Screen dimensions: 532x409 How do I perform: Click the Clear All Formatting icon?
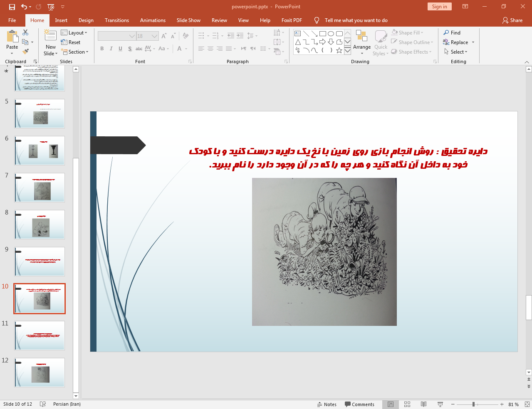pyautogui.click(x=186, y=36)
